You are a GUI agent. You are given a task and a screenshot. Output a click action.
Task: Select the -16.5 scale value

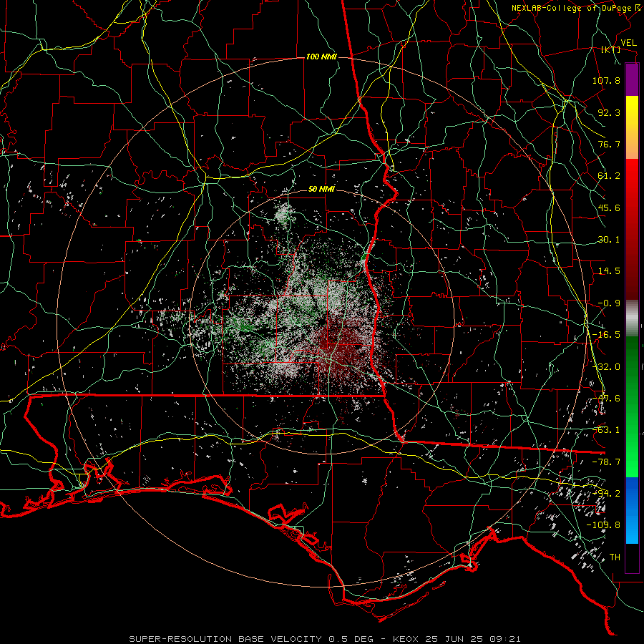click(606, 335)
